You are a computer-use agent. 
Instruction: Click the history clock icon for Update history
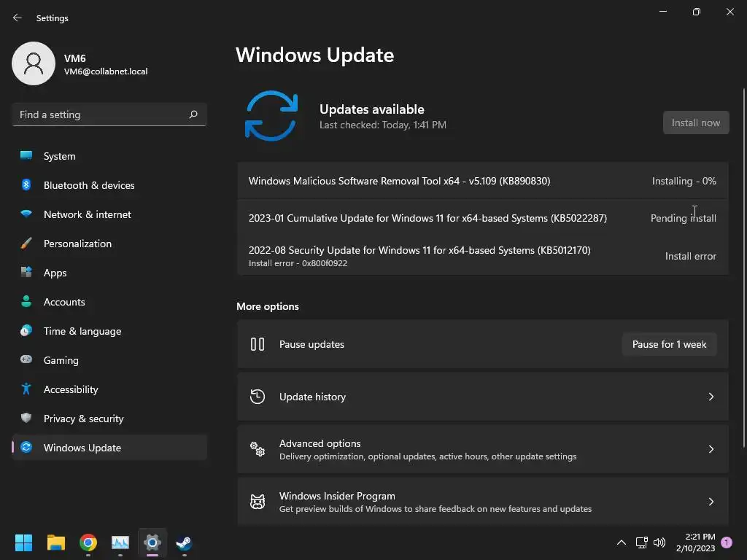coord(258,397)
